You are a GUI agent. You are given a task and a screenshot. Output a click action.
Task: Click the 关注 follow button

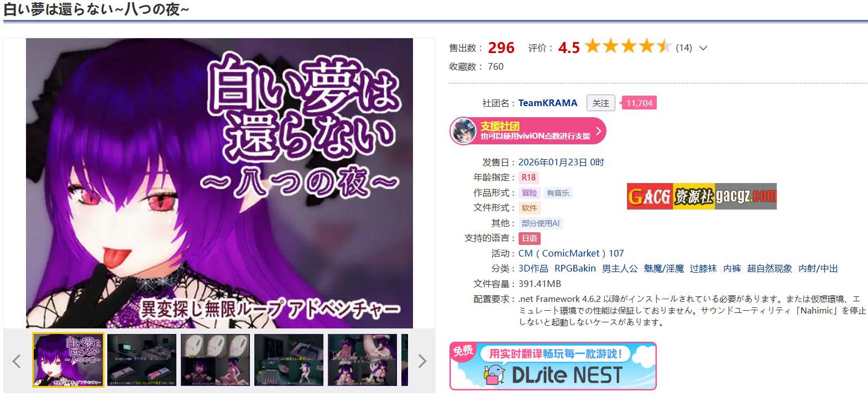[600, 103]
